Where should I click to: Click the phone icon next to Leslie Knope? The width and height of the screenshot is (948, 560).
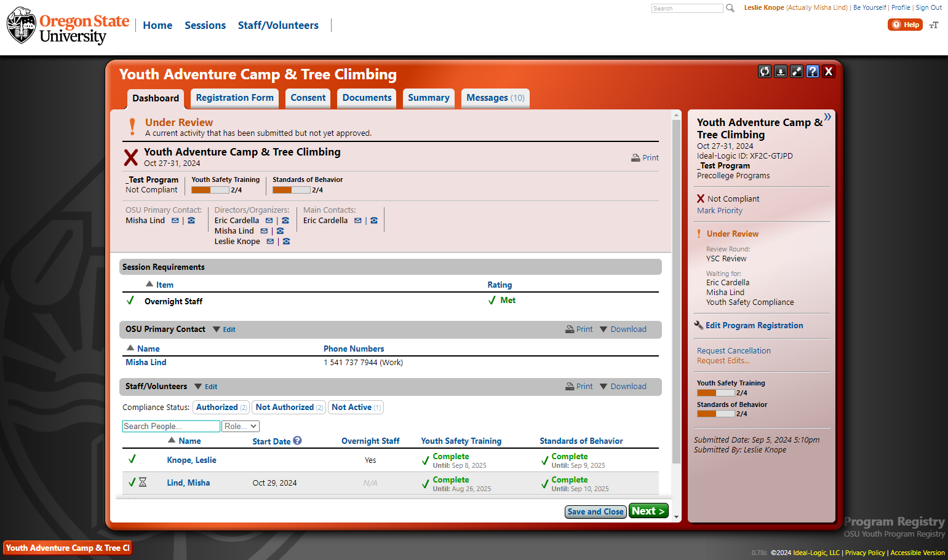point(286,242)
